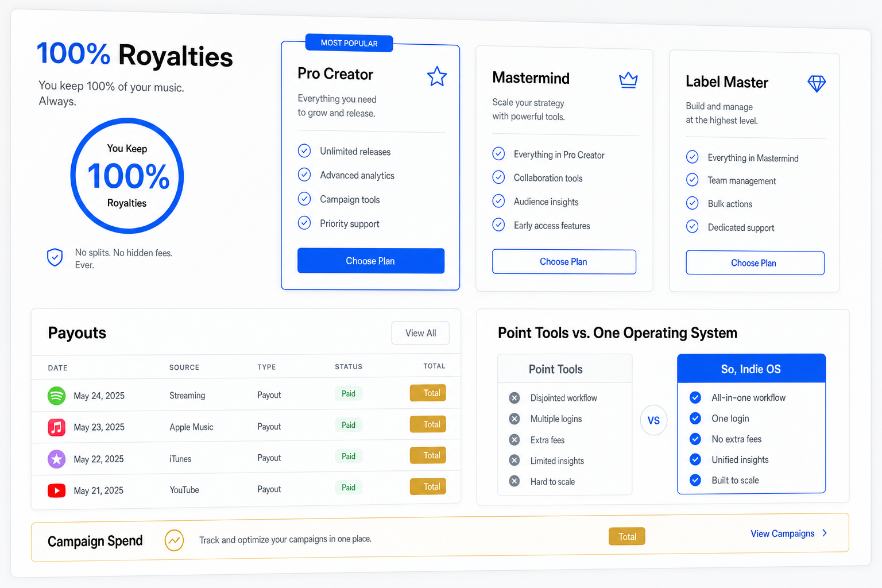
Task: Choose the Mastermind plan
Action: pos(564,262)
